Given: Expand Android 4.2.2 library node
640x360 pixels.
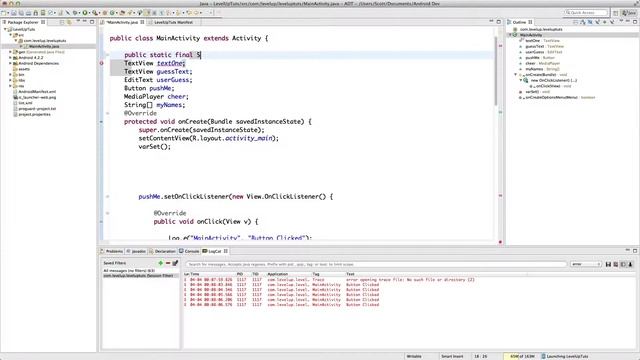Looking at the screenshot, I should click(x=10, y=58).
